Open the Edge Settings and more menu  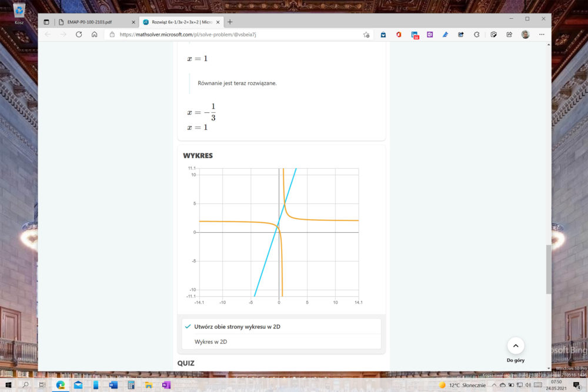542,35
